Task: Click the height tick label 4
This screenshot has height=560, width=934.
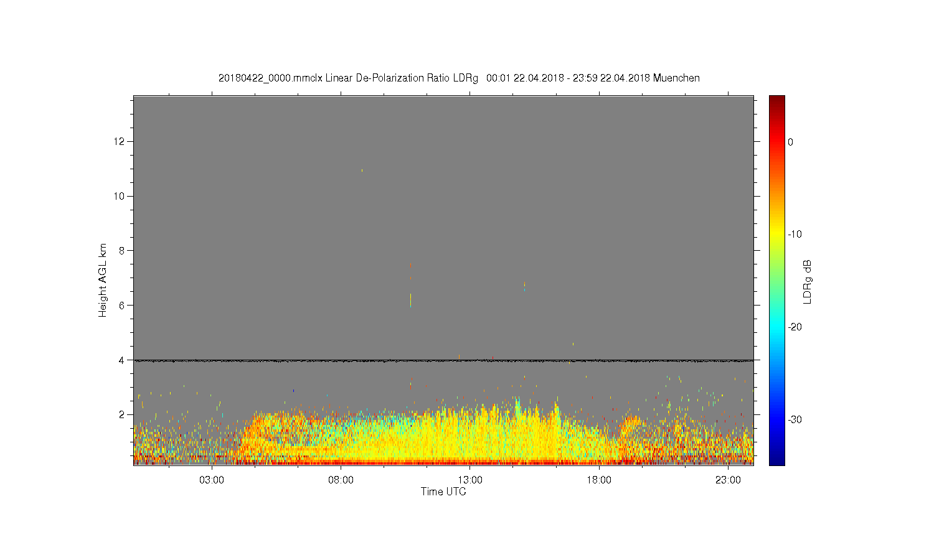Action: tap(122, 360)
